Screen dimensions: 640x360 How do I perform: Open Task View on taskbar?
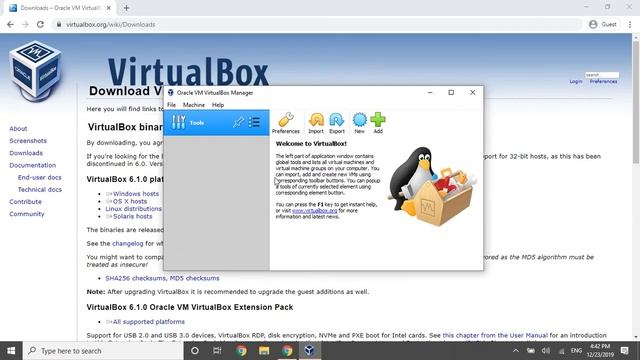(x=217, y=351)
